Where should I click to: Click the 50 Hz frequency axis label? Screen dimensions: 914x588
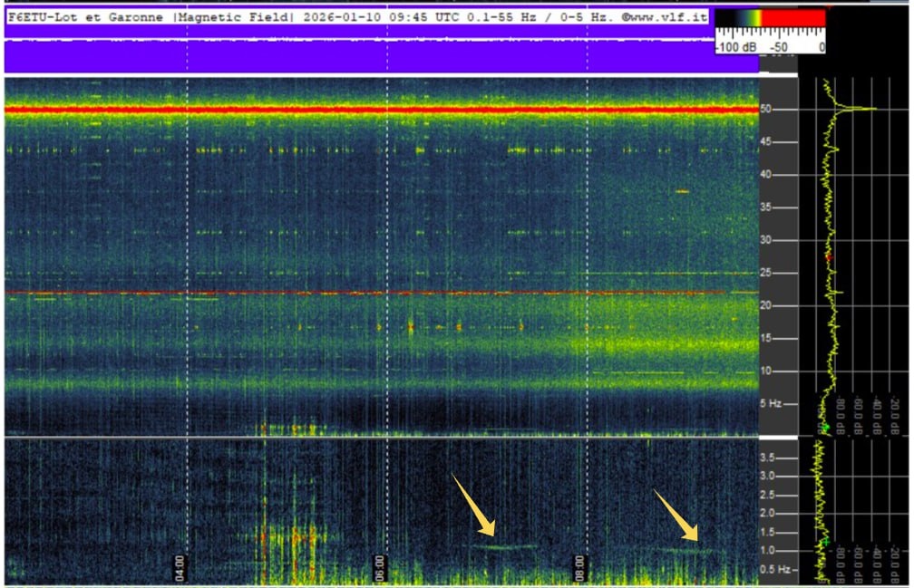coord(766,109)
